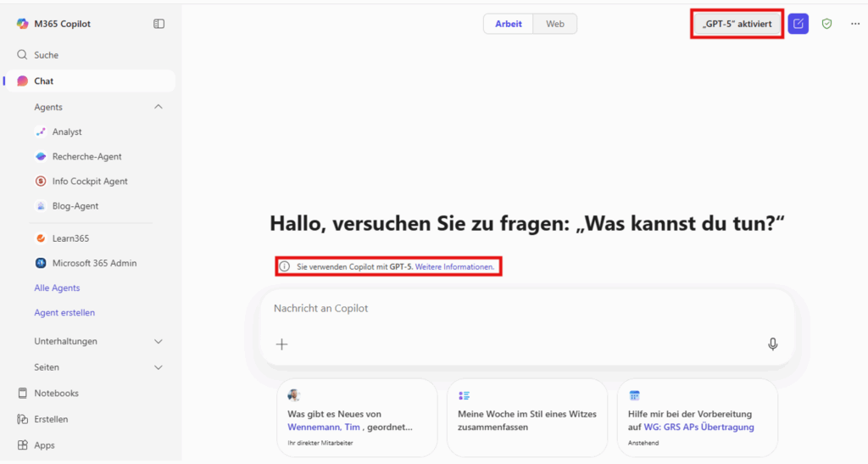Open the Learn365 icon
Viewport: 868px width, 464px height.
[x=41, y=238]
